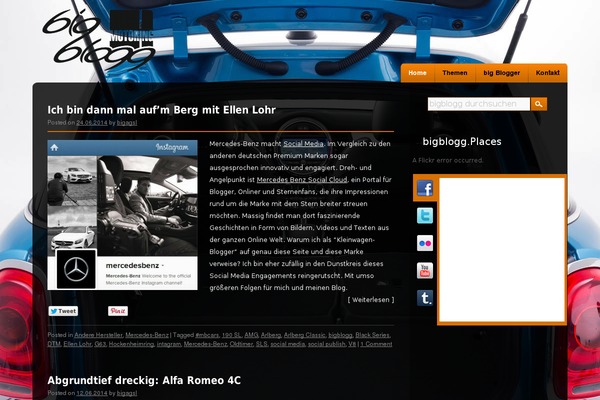The width and height of the screenshot is (600, 400).
Task: Open the AMG tag link
Action: pyautogui.click(x=251, y=335)
